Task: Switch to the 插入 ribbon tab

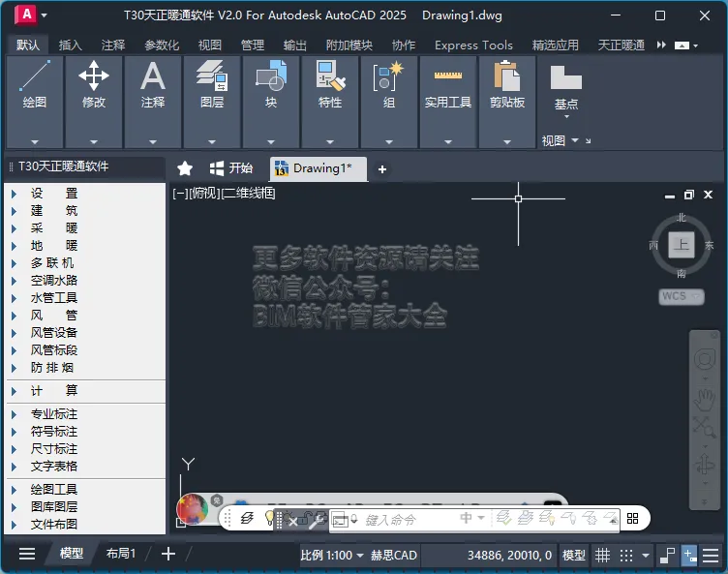Action: [x=71, y=45]
